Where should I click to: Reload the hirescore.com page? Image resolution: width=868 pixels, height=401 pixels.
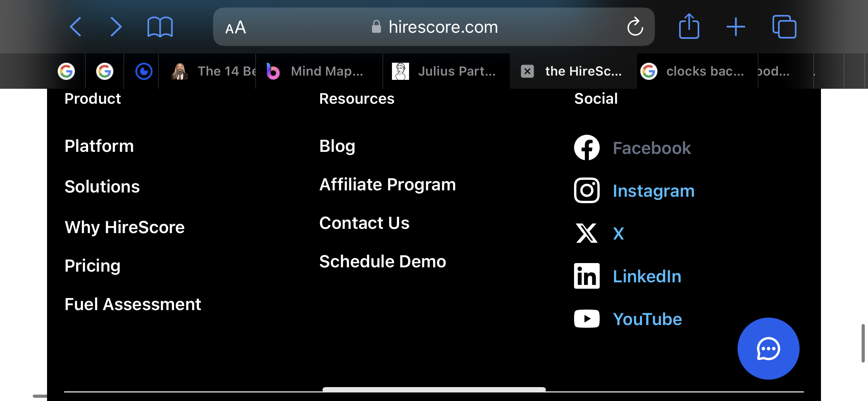tap(635, 26)
